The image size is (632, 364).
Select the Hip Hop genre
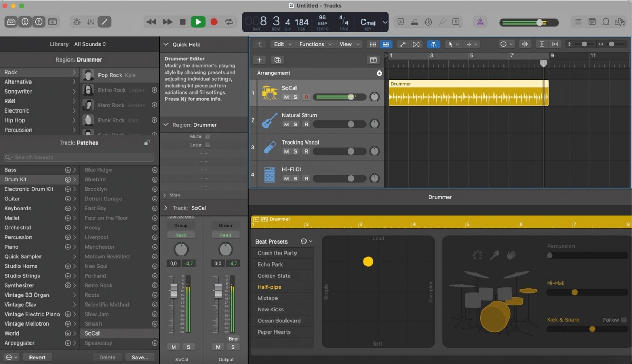tap(39, 120)
